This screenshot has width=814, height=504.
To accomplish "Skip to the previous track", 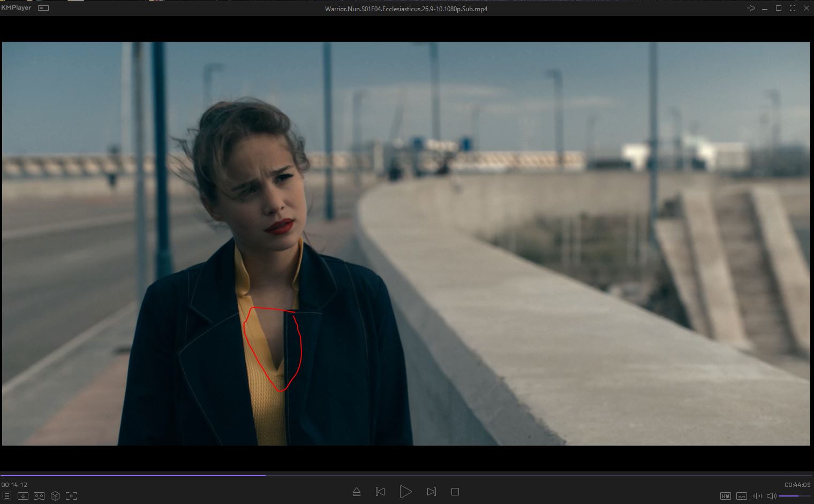I will coord(380,492).
